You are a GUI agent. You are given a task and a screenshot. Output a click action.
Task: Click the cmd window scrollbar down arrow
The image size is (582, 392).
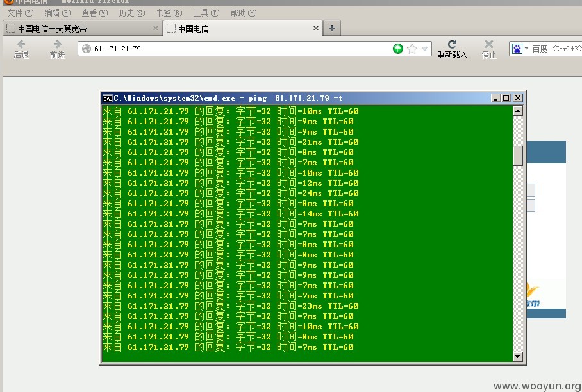[518, 357]
